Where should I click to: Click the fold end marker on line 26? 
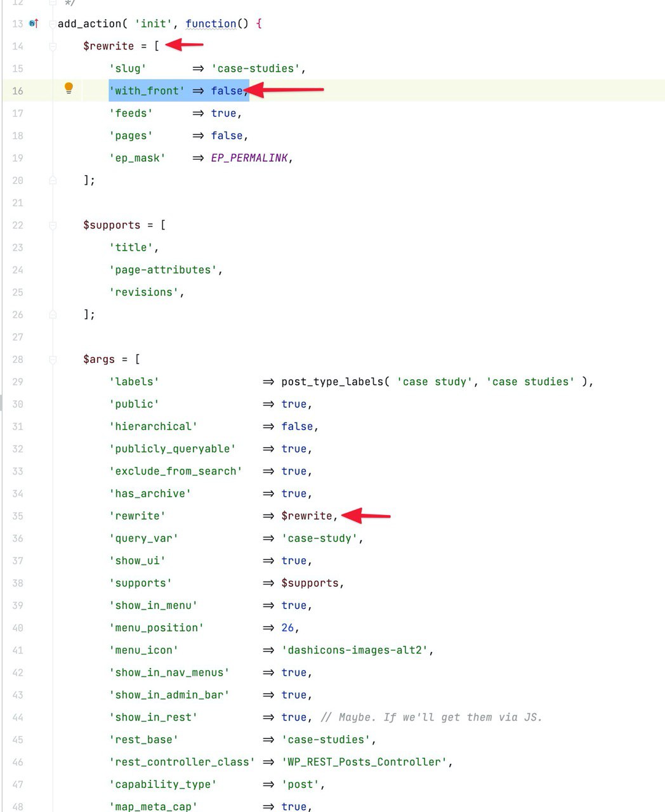click(53, 315)
